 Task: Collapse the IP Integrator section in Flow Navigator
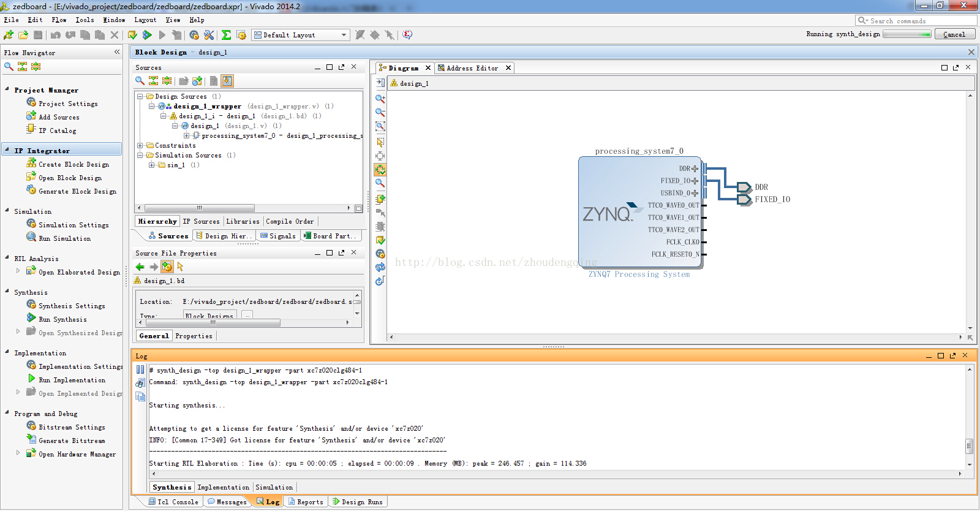tap(7, 150)
